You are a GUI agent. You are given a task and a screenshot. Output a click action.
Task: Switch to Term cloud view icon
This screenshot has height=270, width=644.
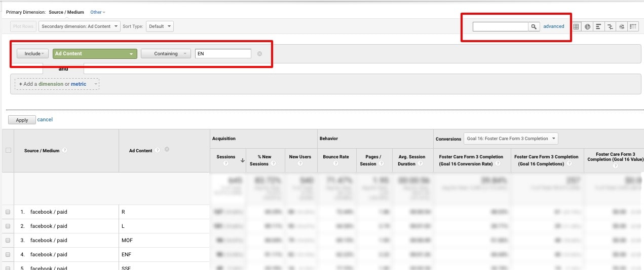point(622,27)
